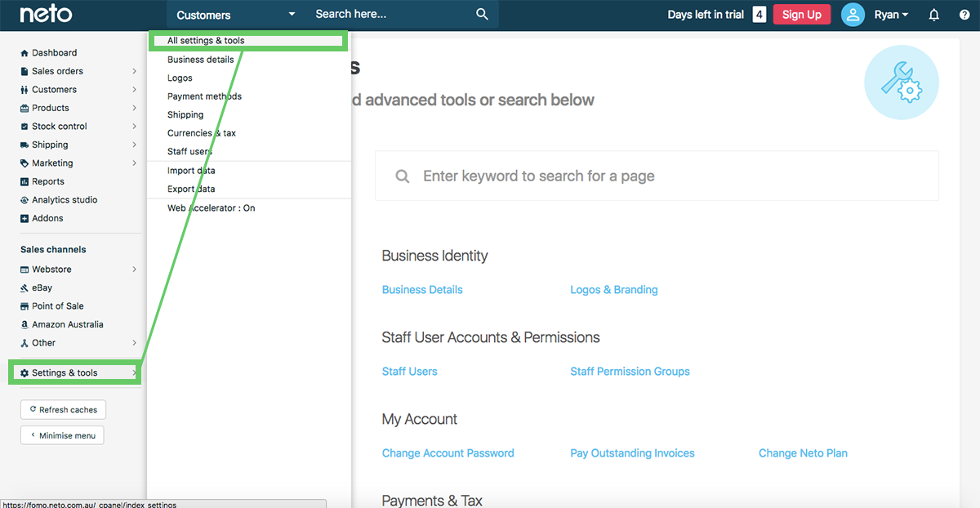Viewport: 980px width, 508px height.
Task: Click the Customers people icon in sidebar
Action: (x=24, y=90)
